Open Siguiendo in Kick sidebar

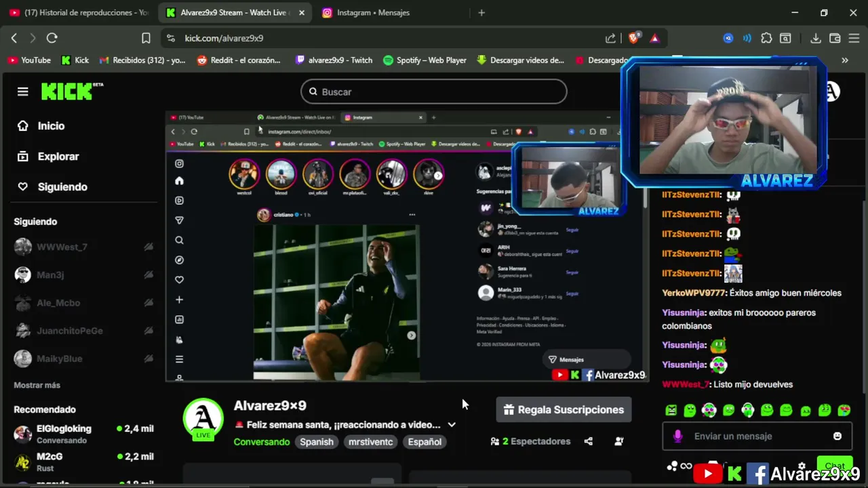(52, 187)
